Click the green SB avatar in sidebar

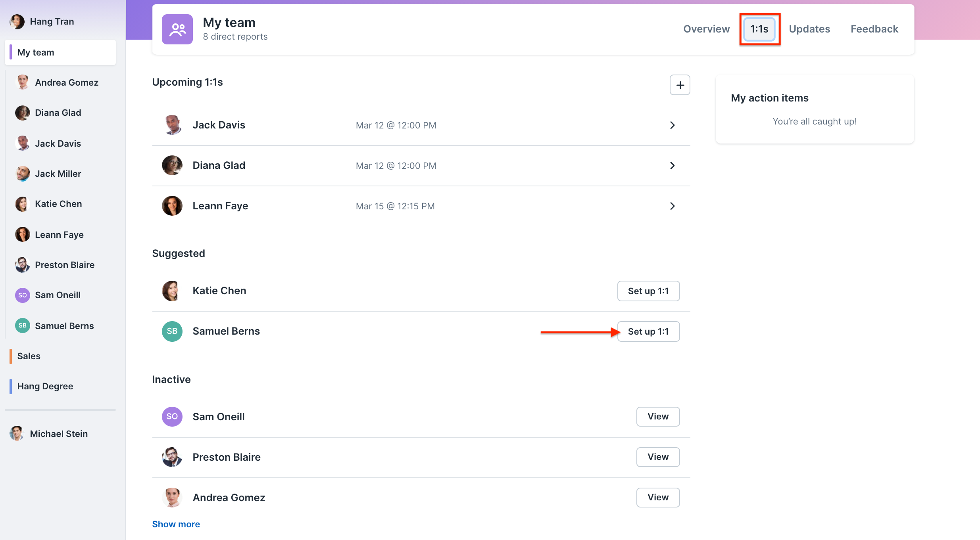pyautogui.click(x=23, y=326)
